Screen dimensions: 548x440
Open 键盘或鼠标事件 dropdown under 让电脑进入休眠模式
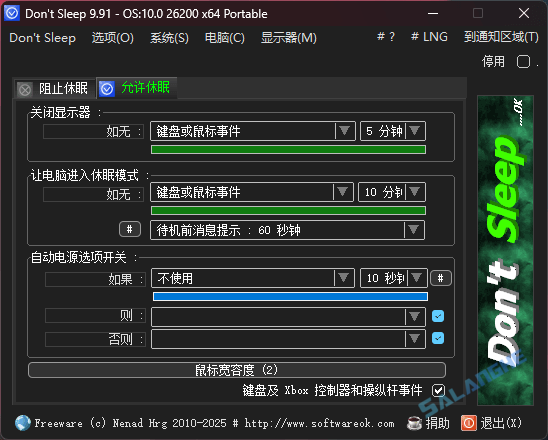tap(252, 192)
